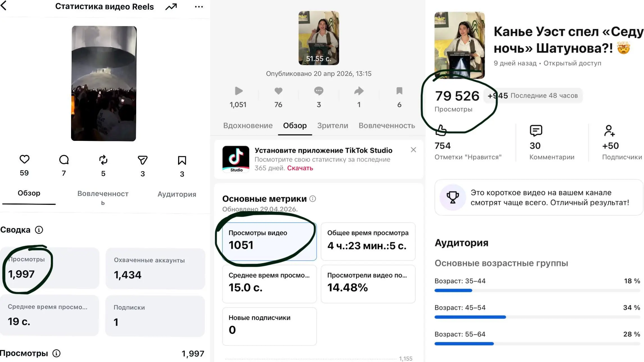644x362 pixels.
Task: Go back from Reels statistics screen
Action: pos(4,6)
